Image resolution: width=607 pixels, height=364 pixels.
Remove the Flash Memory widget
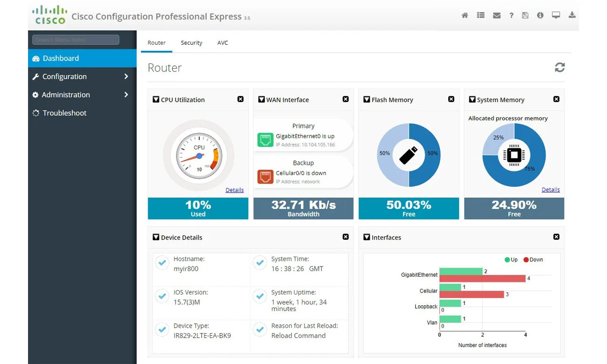coord(451,99)
